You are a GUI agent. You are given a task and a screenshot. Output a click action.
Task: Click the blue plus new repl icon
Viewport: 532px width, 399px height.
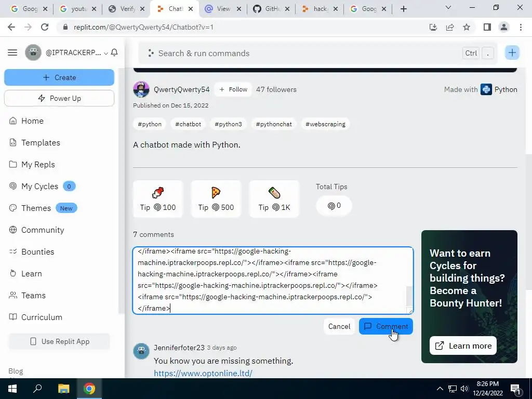coord(512,52)
